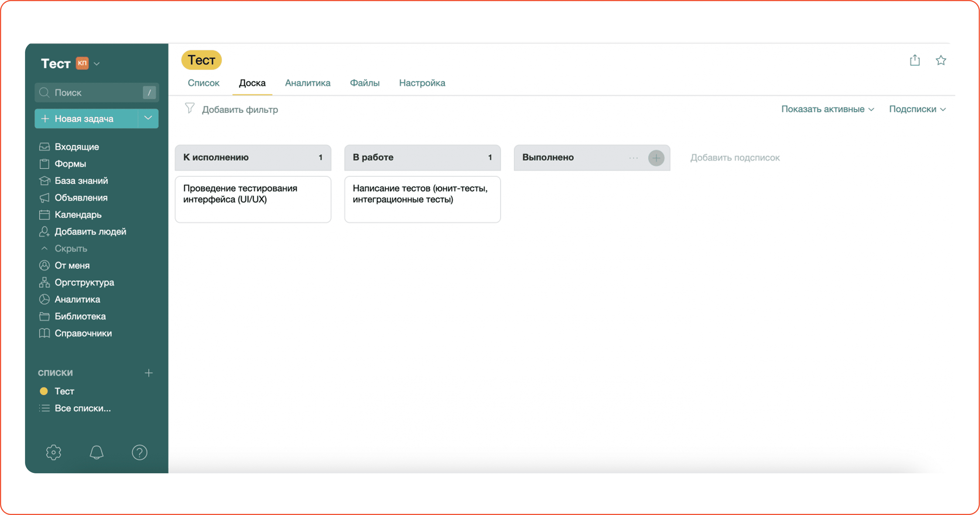Switch to the Файлы tab

click(365, 83)
